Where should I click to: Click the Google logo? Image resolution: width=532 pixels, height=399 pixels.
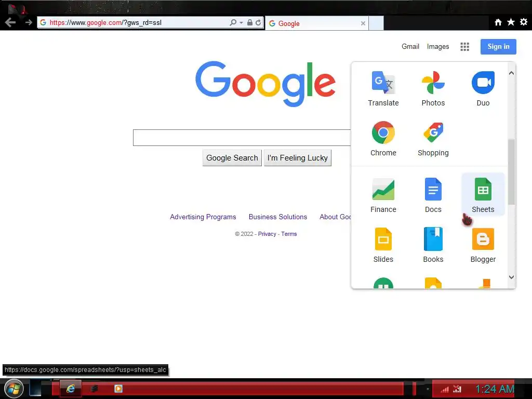pos(265,84)
